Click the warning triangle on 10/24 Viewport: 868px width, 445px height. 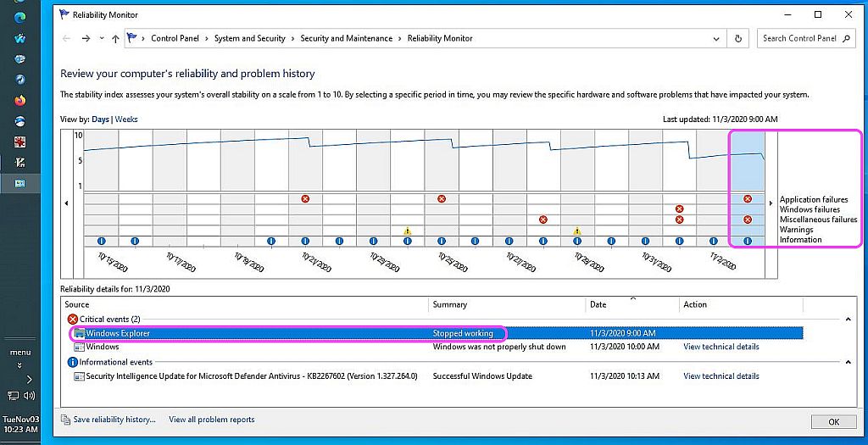tap(408, 231)
